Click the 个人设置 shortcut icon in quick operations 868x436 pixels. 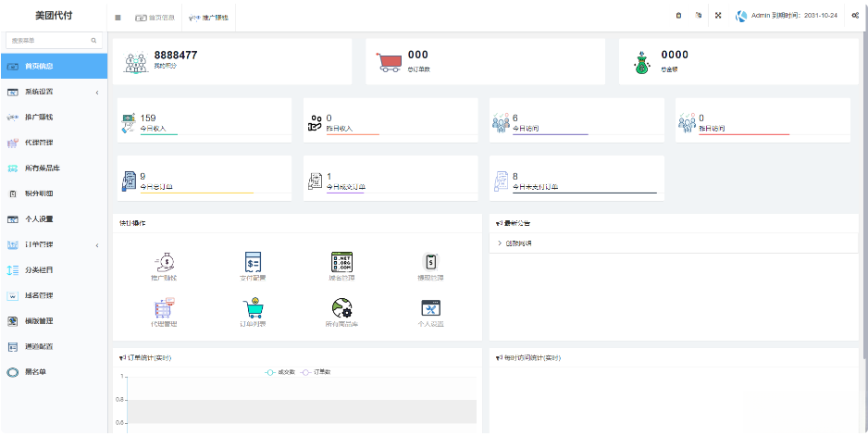430,310
